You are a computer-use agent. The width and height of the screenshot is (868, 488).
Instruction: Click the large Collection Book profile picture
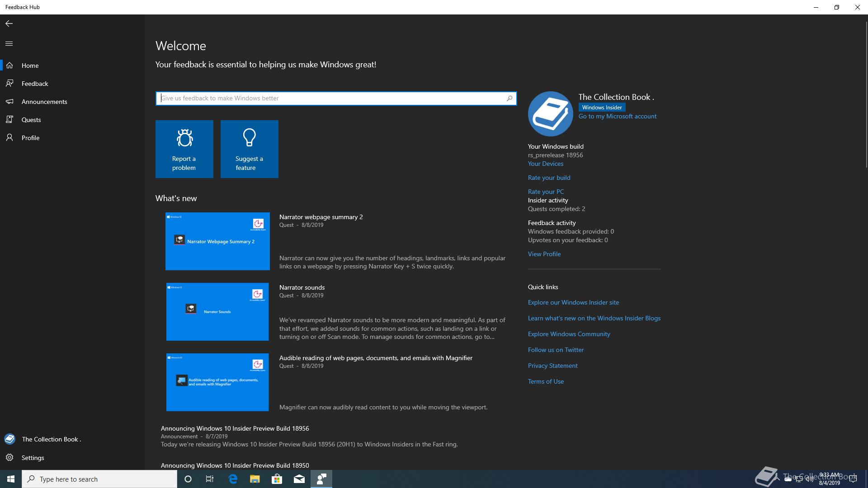tap(551, 114)
